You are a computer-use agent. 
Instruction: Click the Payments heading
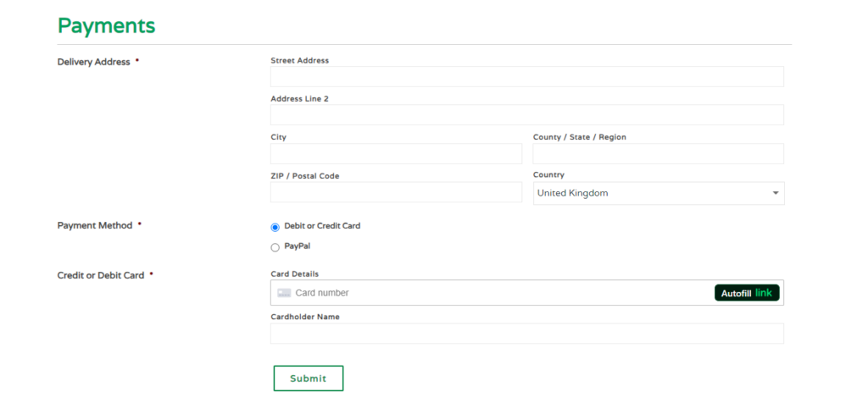click(x=106, y=26)
